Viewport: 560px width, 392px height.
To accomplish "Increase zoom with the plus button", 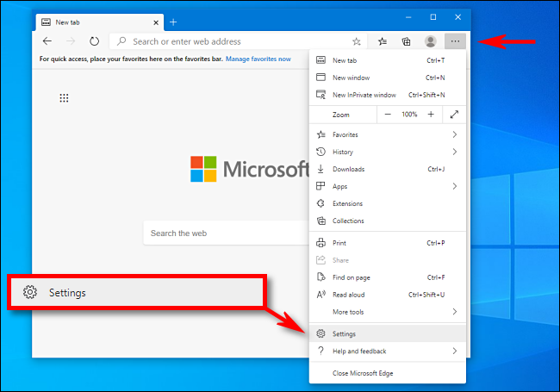I will [x=431, y=115].
